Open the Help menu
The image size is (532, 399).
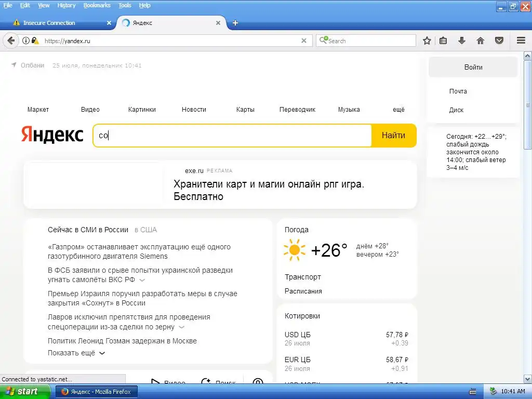tap(144, 5)
